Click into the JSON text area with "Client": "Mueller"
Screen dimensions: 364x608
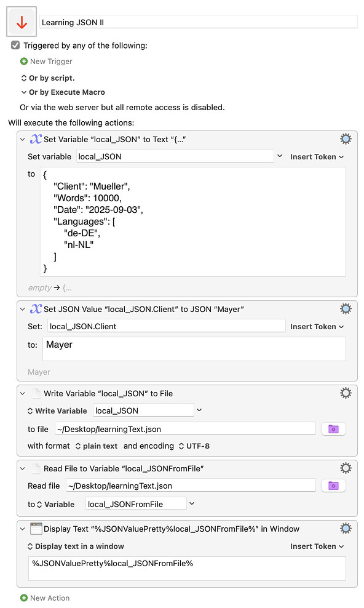[193, 222]
